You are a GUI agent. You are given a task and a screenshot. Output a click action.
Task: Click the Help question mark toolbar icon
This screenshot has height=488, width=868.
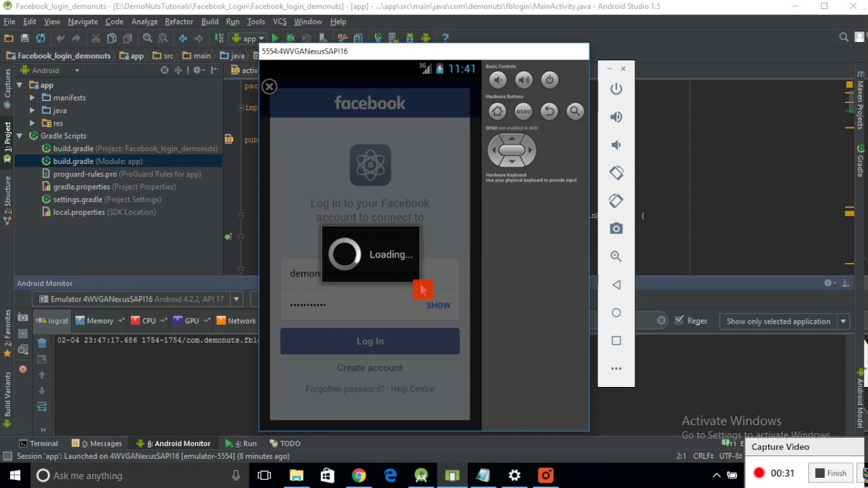445,38
